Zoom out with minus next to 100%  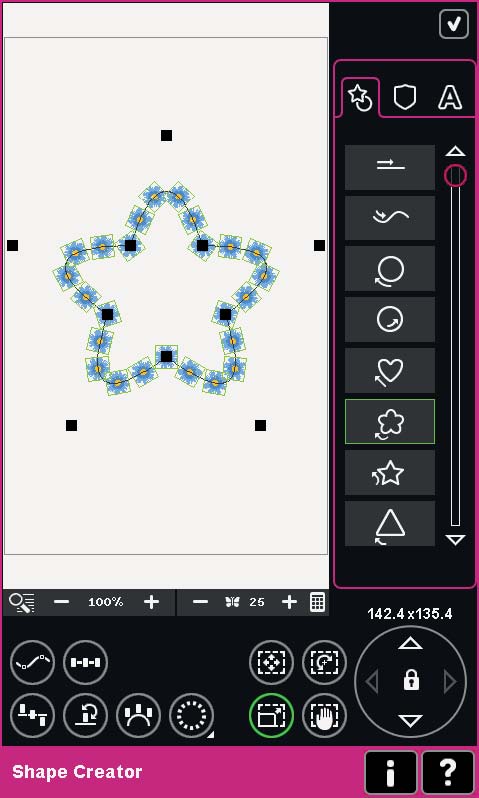[x=61, y=602]
